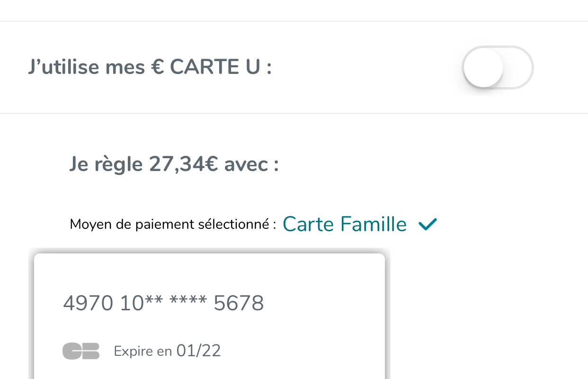Click the 27,34€ amount in heading
Image resolution: width=588 pixels, height=379 pixels.
coord(184,164)
